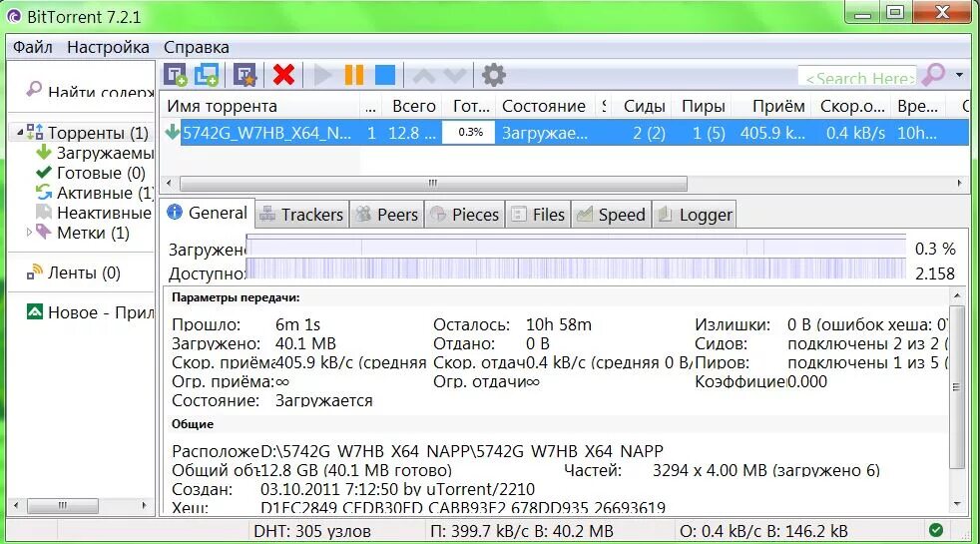Click the Start torrent play icon

point(322,75)
